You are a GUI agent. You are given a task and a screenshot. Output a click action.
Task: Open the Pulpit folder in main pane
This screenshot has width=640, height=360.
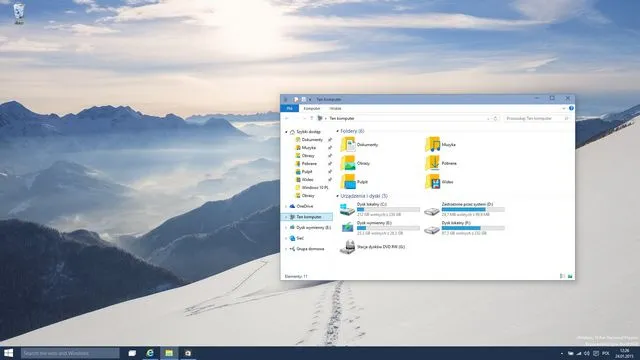(x=354, y=182)
